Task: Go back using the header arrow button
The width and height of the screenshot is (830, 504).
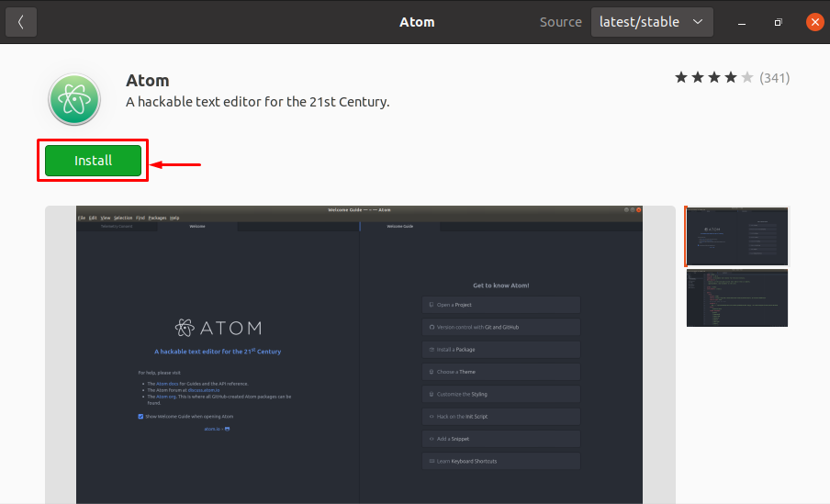Action: click(21, 22)
